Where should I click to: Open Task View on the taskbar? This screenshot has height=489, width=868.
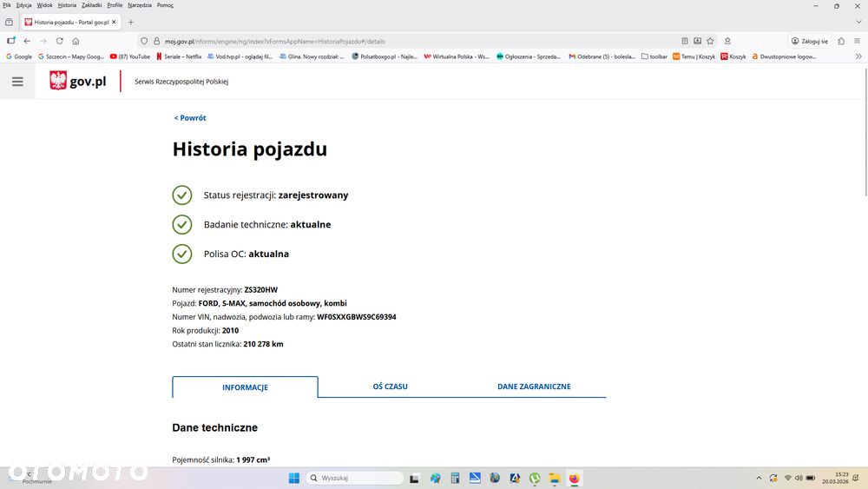pyautogui.click(x=414, y=478)
